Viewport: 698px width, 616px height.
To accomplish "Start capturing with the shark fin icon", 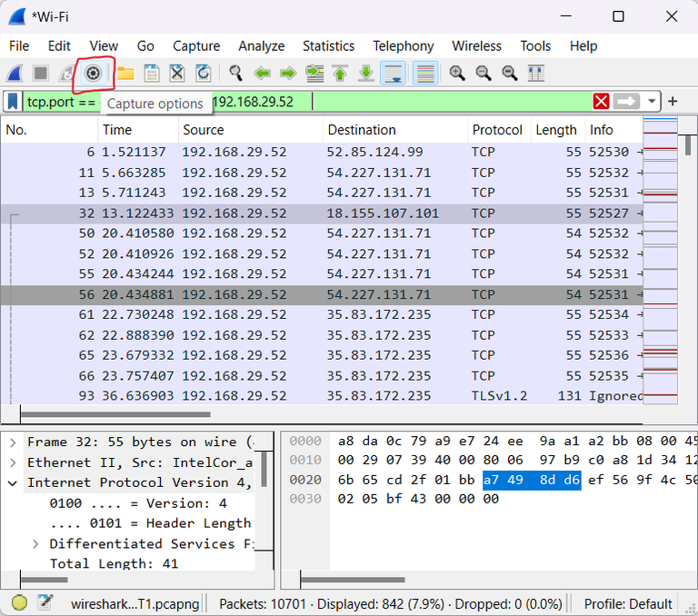I will coord(15,73).
